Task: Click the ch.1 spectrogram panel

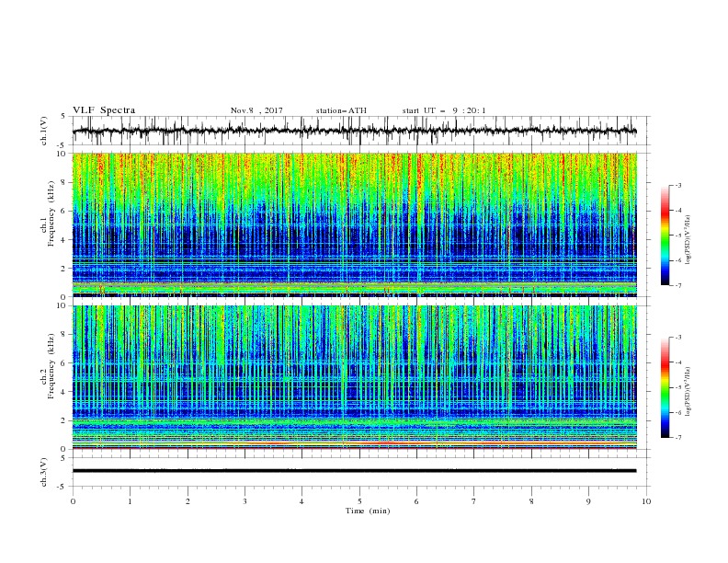Action: (354, 224)
